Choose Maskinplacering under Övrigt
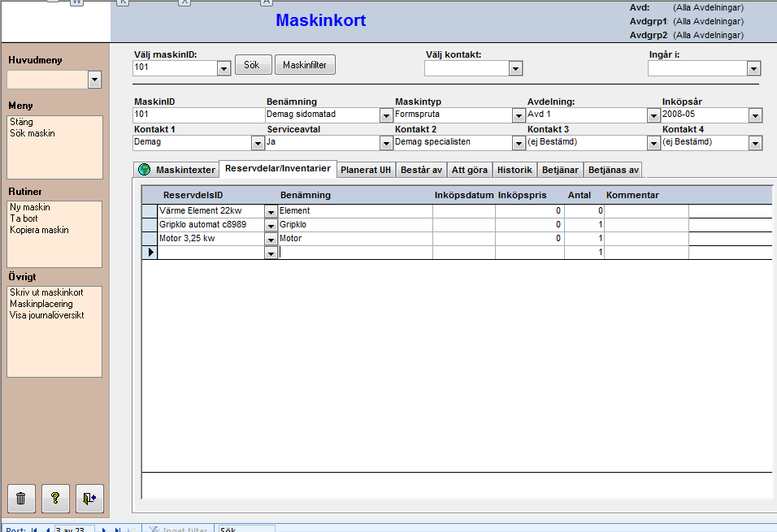The height and width of the screenshot is (532, 777). pos(41,304)
